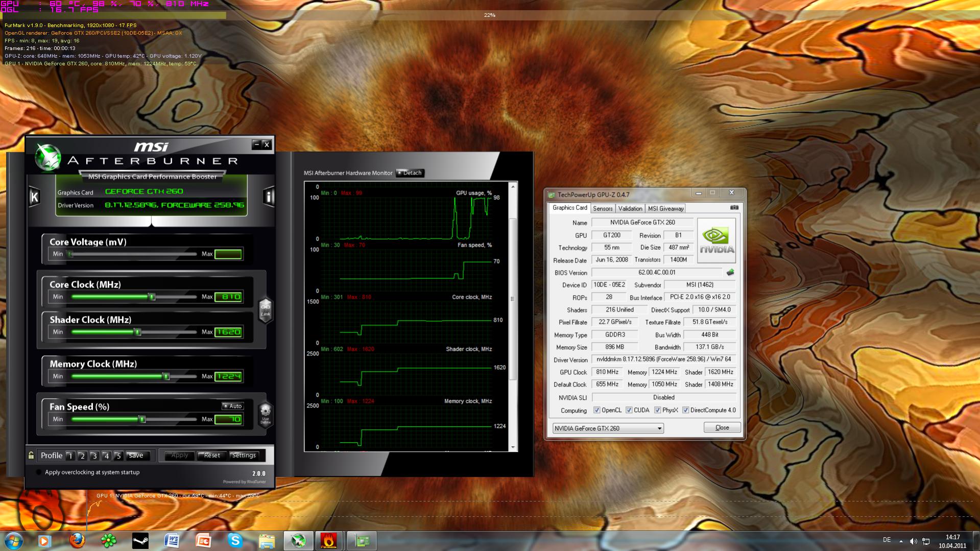Click the Shader Clock value field showing 1620
980x551 pixels.
[x=228, y=332]
